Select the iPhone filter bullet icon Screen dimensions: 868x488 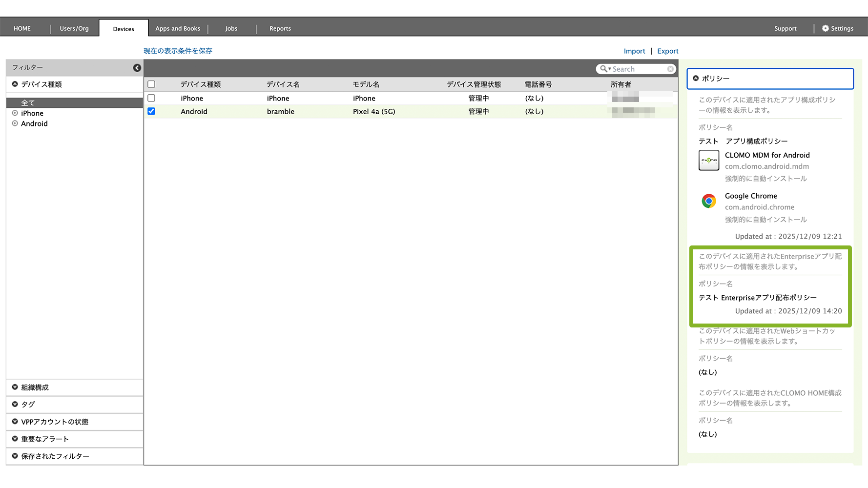[x=15, y=113]
